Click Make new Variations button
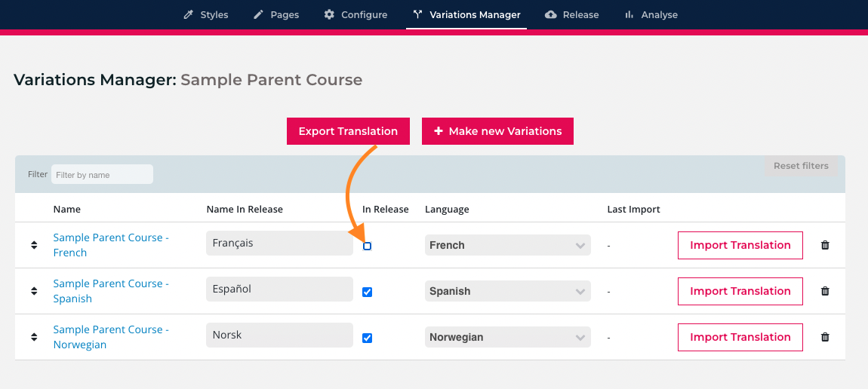This screenshot has width=868, height=389. pyautogui.click(x=497, y=131)
